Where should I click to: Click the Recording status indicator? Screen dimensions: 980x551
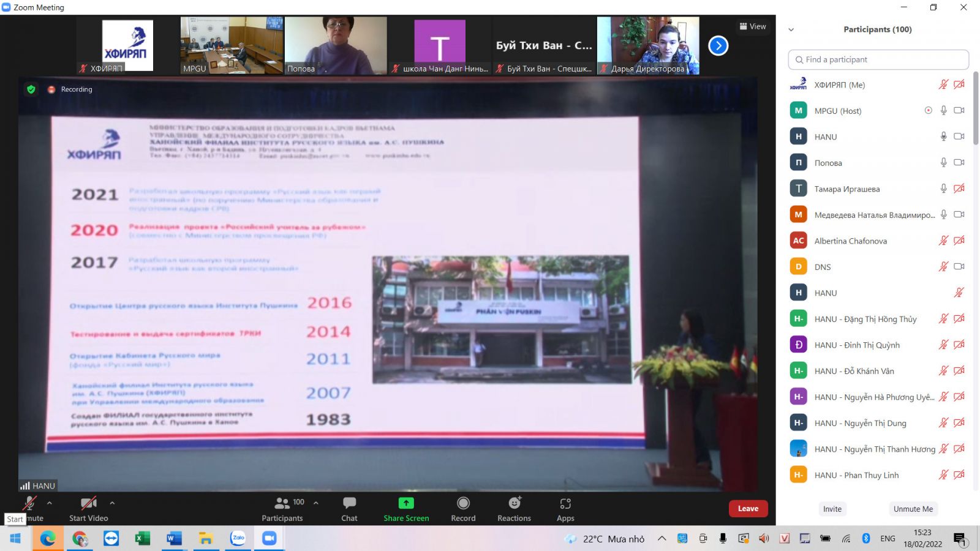click(x=70, y=89)
